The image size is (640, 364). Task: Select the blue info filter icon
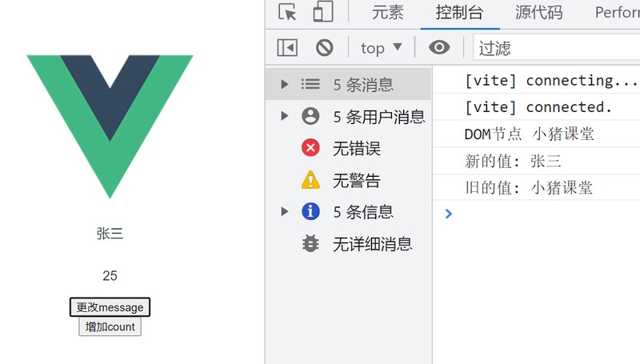point(310,211)
